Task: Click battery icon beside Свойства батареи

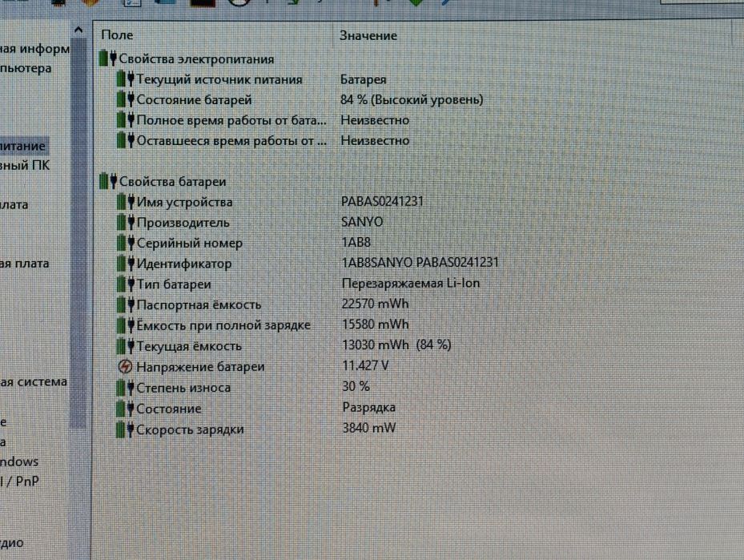Action: pyautogui.click(x=108, y=181)
